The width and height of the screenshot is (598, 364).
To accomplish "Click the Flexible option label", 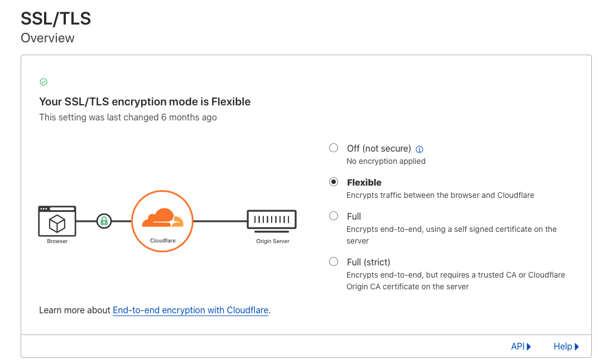I will coord(364,183).
